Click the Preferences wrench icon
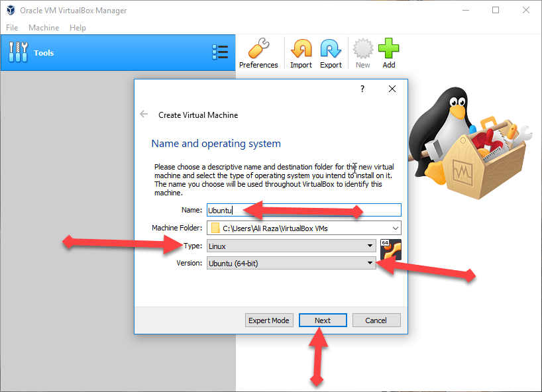The height and width of the screenshot is (392, 542). pos(258,49)
